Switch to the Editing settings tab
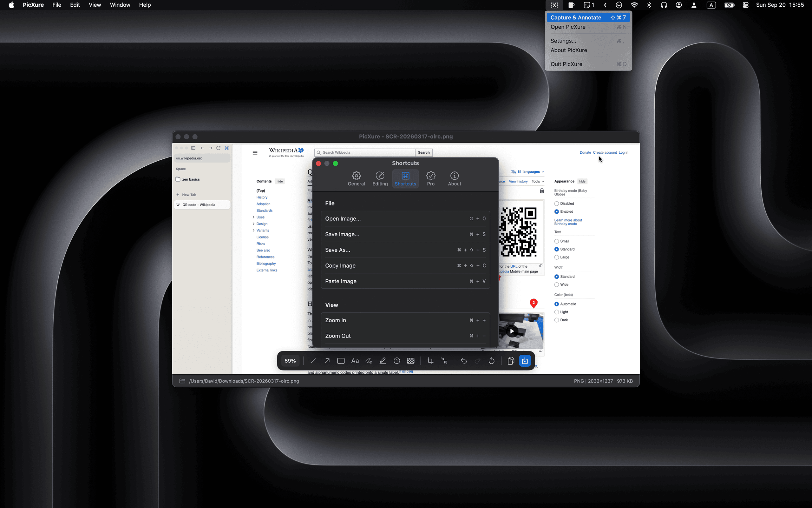The width and height of the screenshot is (812, 508). tap(380, 179)
